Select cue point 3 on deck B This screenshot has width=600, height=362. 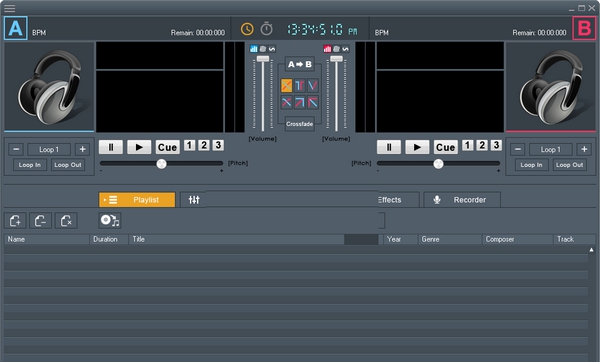pyautogui.click(x=496, y=145)
